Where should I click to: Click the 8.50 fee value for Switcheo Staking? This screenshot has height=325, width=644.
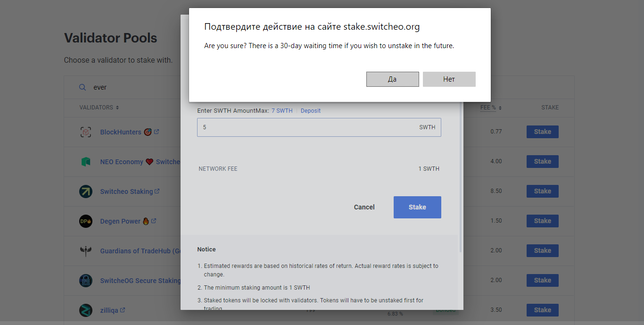[496, 191]
